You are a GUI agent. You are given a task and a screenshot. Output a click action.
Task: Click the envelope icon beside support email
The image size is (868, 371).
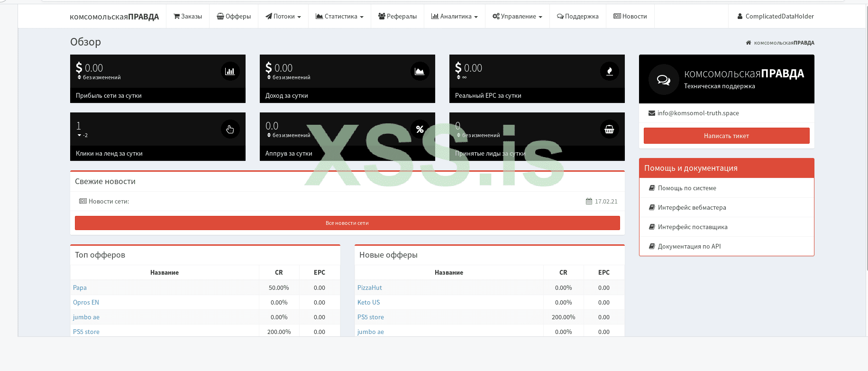click(x=652, y=113)
